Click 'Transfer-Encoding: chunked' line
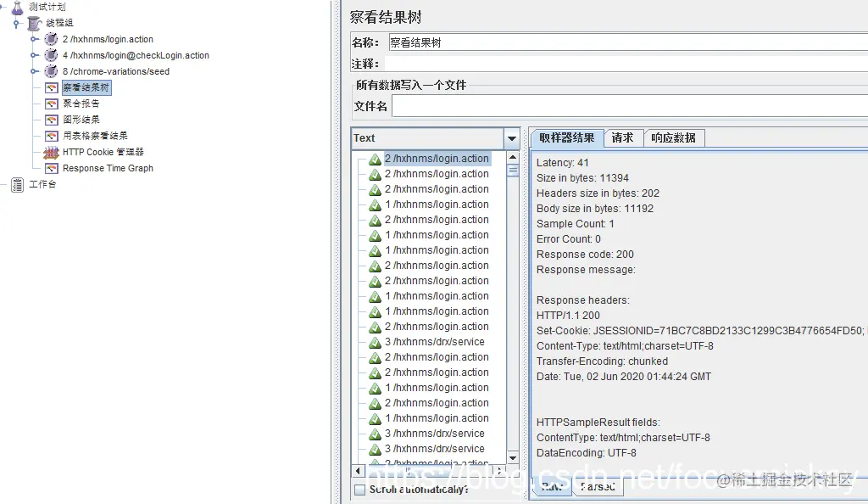 (x=603, y=361)
